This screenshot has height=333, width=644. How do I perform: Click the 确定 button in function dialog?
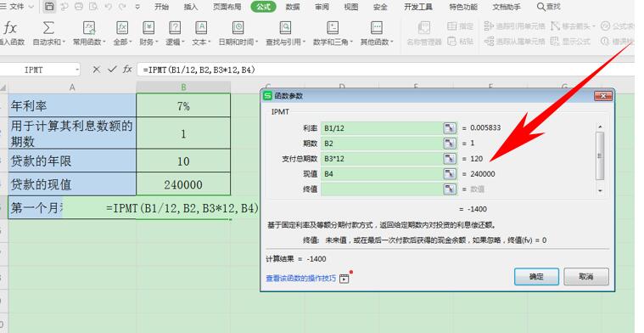point(536,277)
